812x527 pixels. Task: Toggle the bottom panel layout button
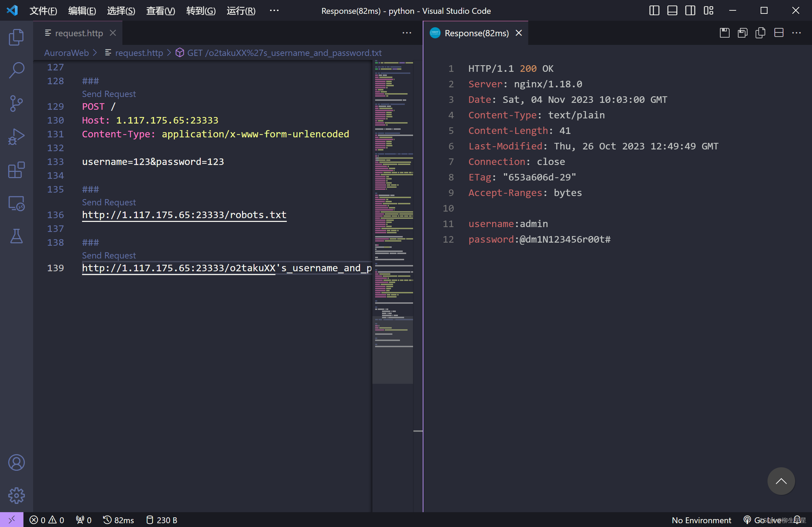pyautogui.click(x=672, y=11)
